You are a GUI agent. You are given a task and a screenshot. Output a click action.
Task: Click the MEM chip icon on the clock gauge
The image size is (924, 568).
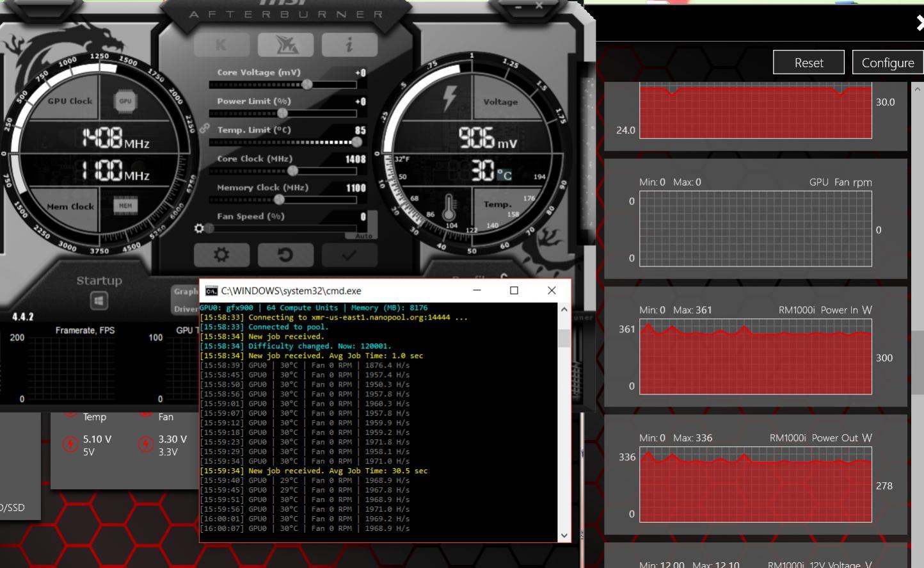click(125, 205)
